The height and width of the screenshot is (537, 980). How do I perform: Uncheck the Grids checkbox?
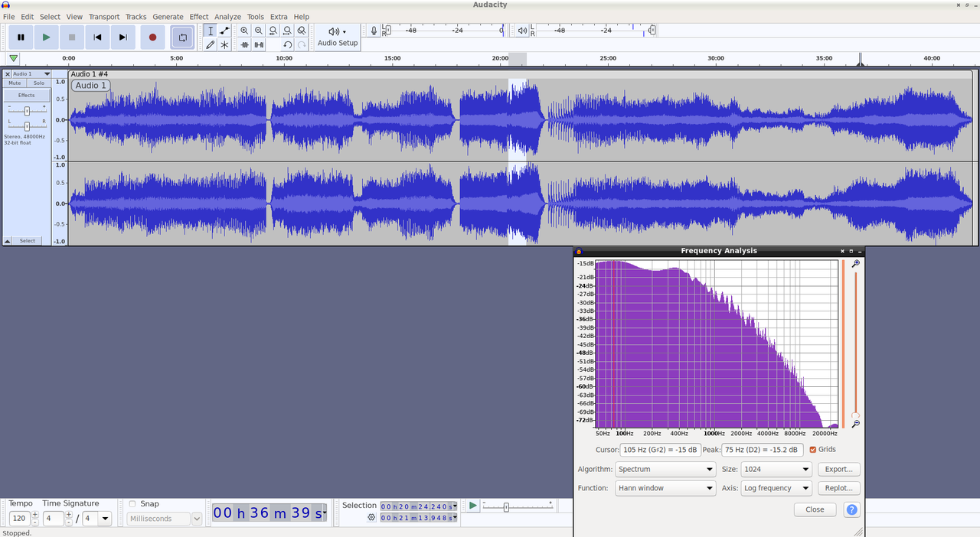tap(813, 450)
